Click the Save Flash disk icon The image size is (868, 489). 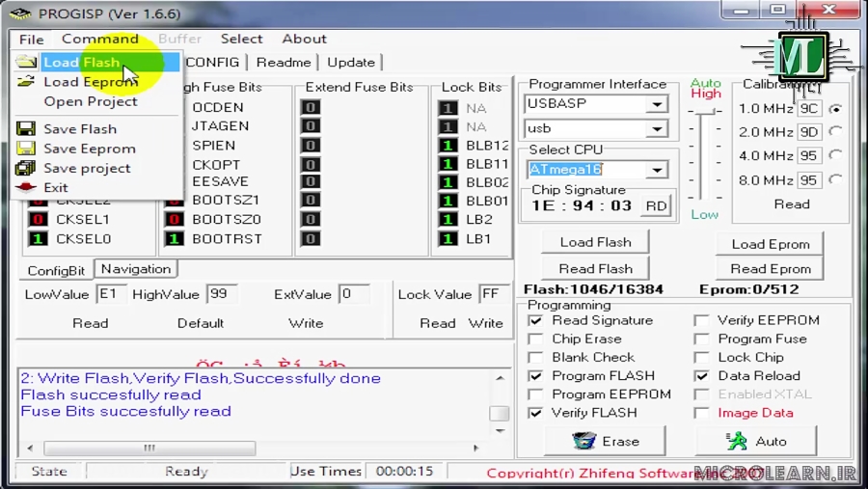click(x=26, y=129)
